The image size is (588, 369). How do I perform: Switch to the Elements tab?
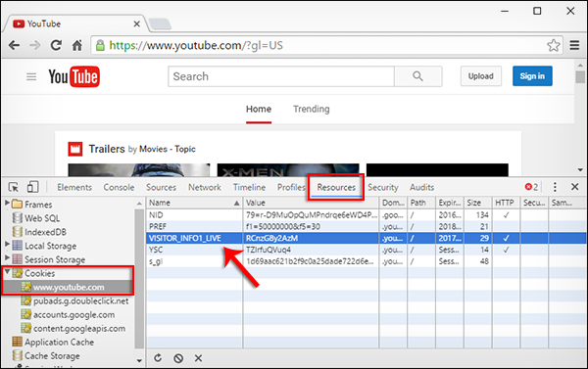click(x=74, y=187)
